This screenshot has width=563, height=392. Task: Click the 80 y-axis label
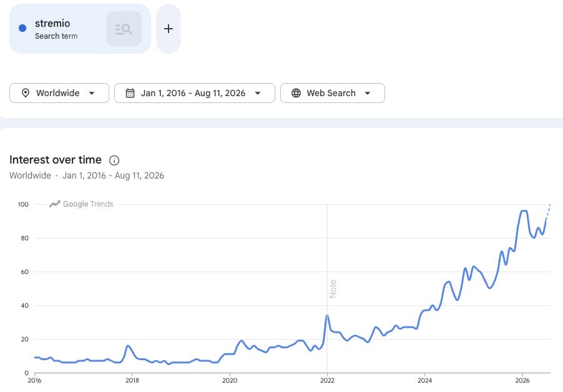click(24, 238)
